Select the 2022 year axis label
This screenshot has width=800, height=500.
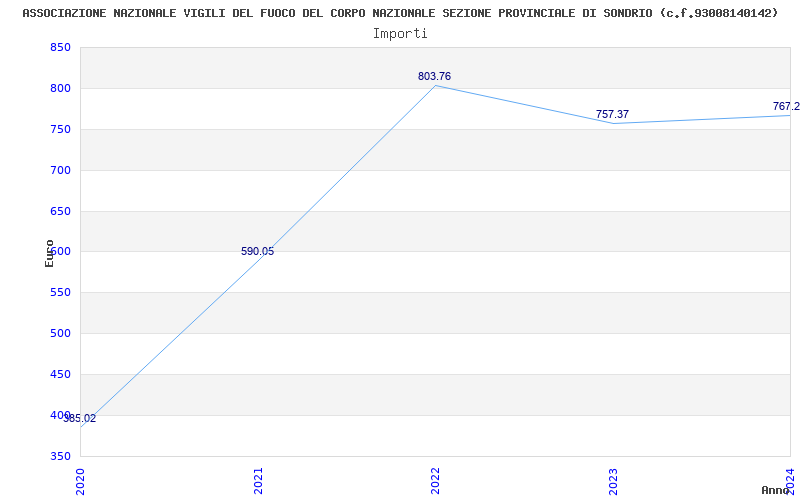[435, 481]
